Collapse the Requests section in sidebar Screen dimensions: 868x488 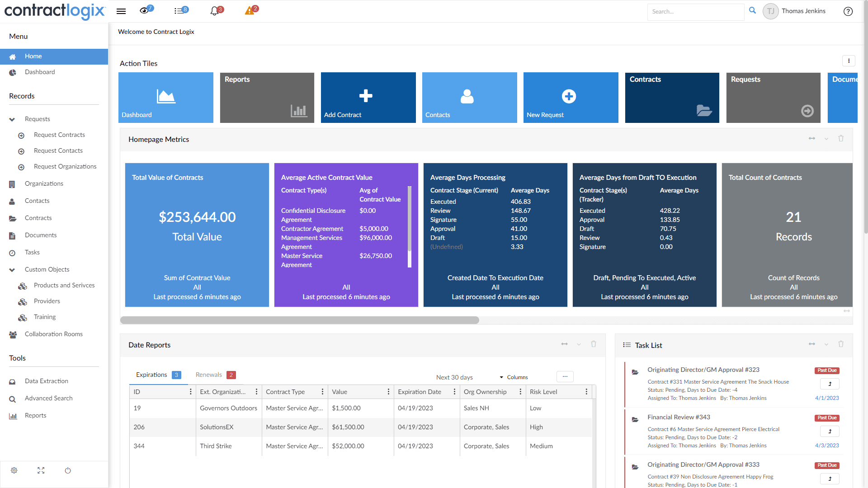pos(11,119)
